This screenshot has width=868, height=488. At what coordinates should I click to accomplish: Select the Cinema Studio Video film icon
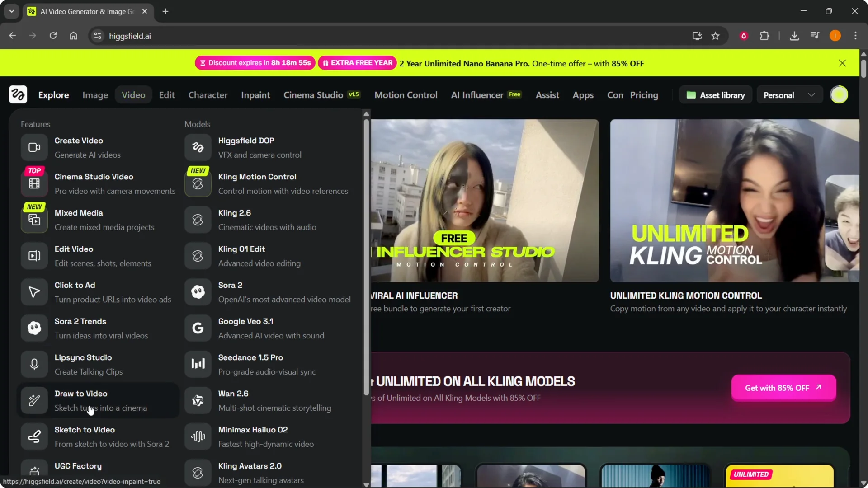point(34,184)
